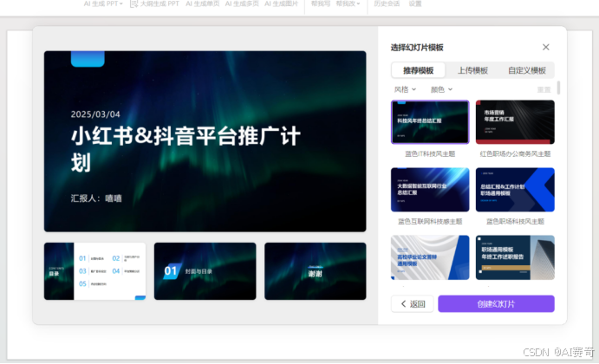Screen dimensions: 599x364
Task: Click AI 生成图片 in toolbar
Action: 281,3
